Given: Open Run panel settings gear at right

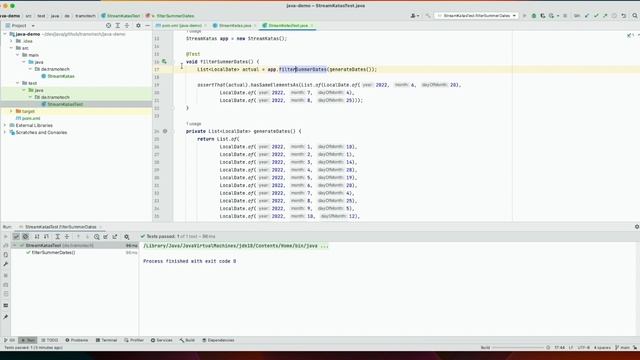Looking at the screenshot, I should 636,227.
